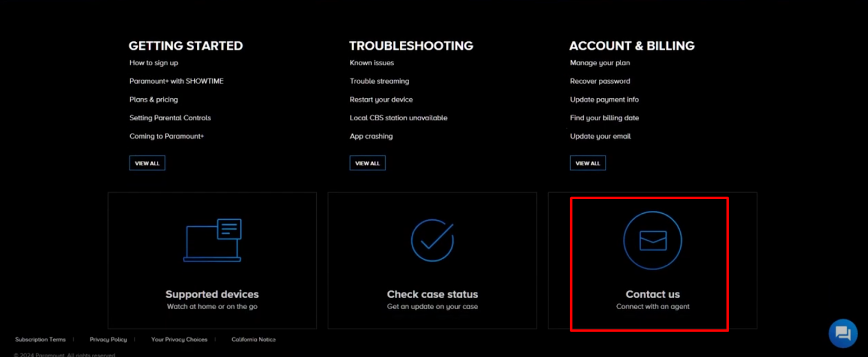Select Restart your device link

tap(381, 100)
